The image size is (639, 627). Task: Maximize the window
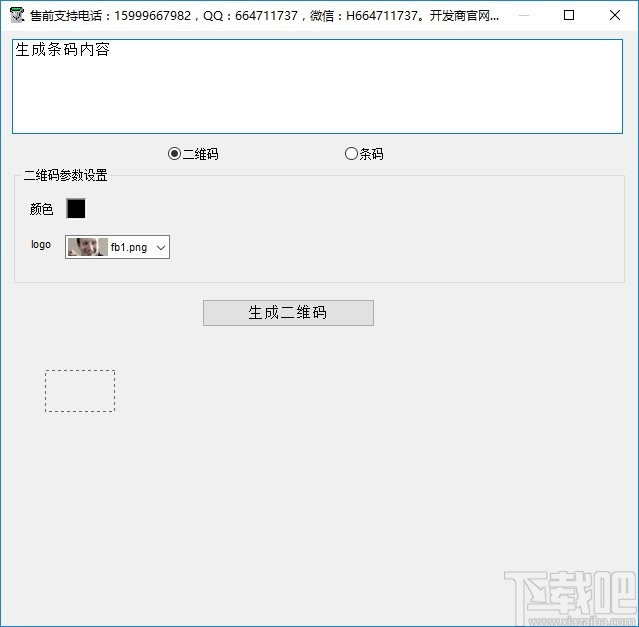point(568,15)
